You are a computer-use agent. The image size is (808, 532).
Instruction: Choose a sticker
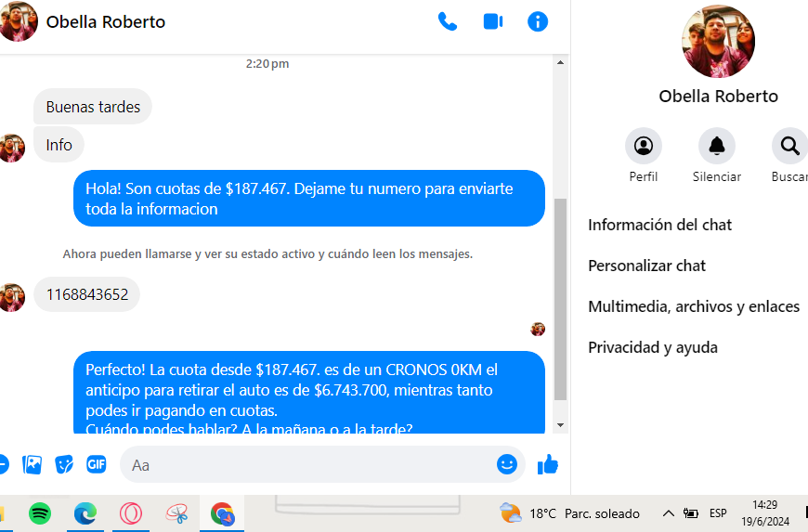[x=64, y=464]
